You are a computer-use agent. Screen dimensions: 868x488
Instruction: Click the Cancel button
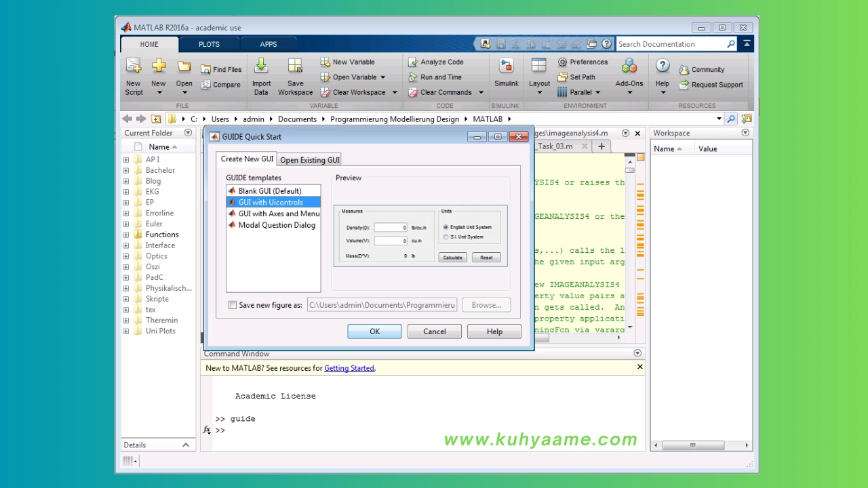pyautogui.click(x=435, y=331)
